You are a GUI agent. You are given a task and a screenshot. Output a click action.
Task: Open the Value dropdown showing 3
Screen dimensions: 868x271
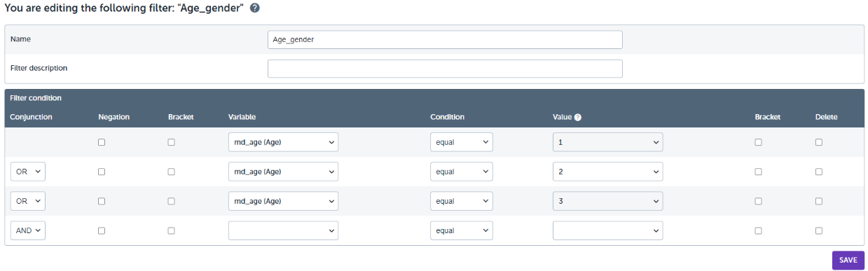click(607, 201)
